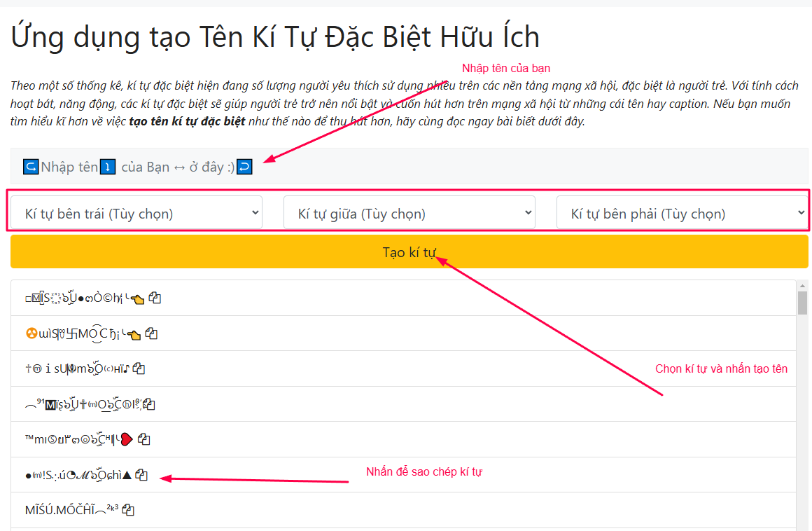Copy the third generated name with the cross symbol
The image size is (812, 531).
point(139,368)
